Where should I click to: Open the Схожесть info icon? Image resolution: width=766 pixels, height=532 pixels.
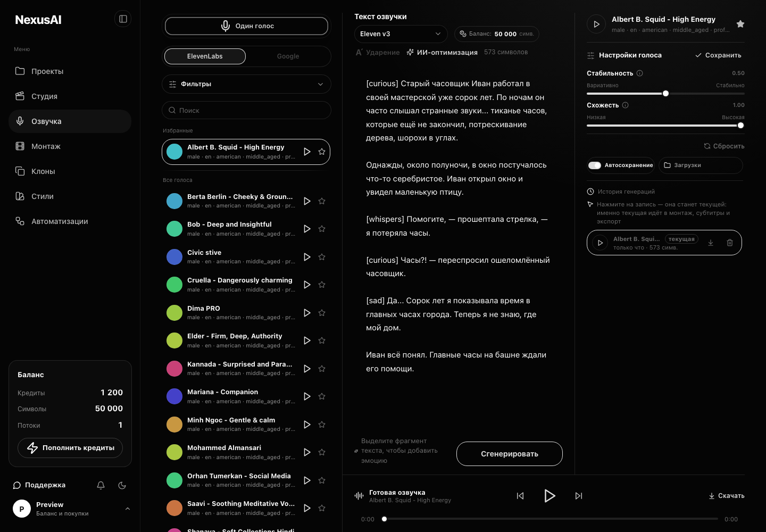(626, 105)
